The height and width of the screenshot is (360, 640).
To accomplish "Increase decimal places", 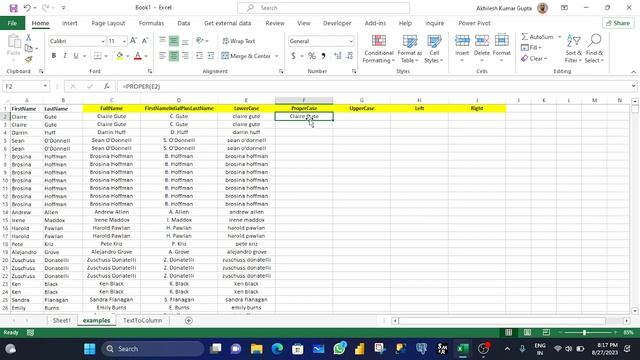I will pyautogui.click(x=338, y=56).
